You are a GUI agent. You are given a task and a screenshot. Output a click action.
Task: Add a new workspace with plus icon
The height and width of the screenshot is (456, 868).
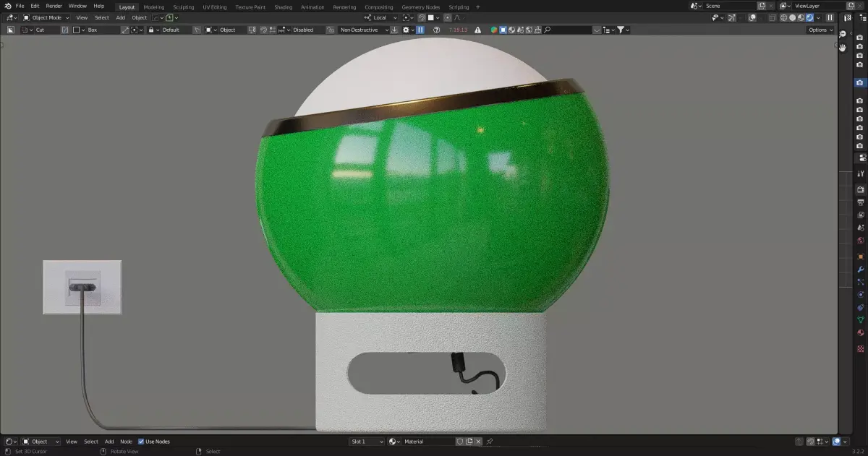click(x=477, y=7)
